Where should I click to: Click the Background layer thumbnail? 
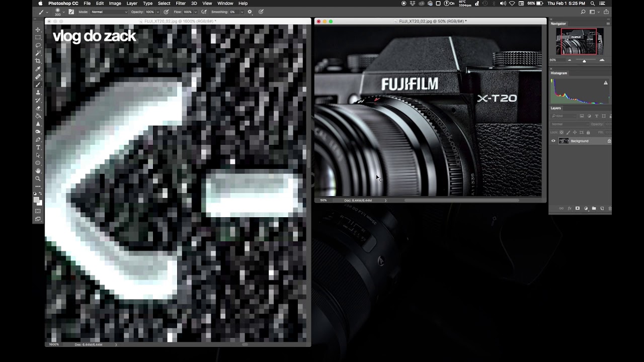click(x=563, y=141)
